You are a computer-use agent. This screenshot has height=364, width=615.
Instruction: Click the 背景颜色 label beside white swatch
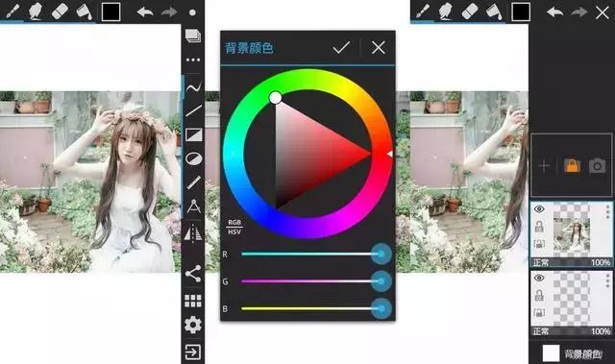(x=583, y=354)
